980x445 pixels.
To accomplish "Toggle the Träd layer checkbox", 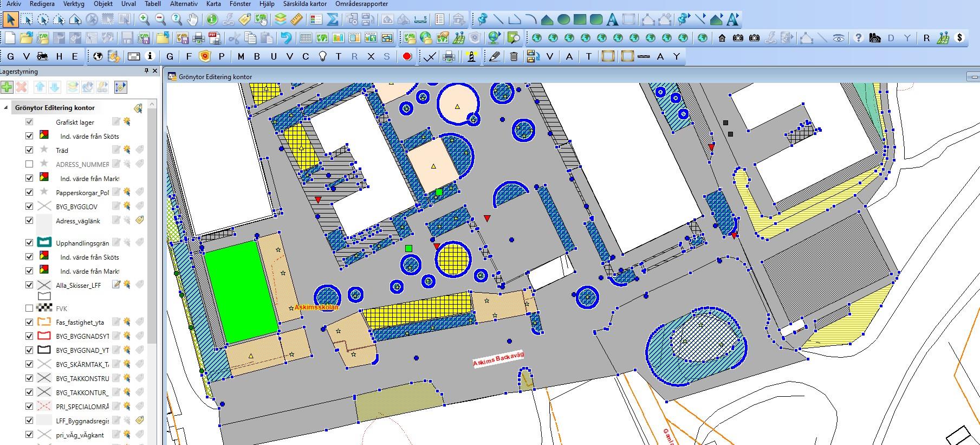I will [29, 150].
